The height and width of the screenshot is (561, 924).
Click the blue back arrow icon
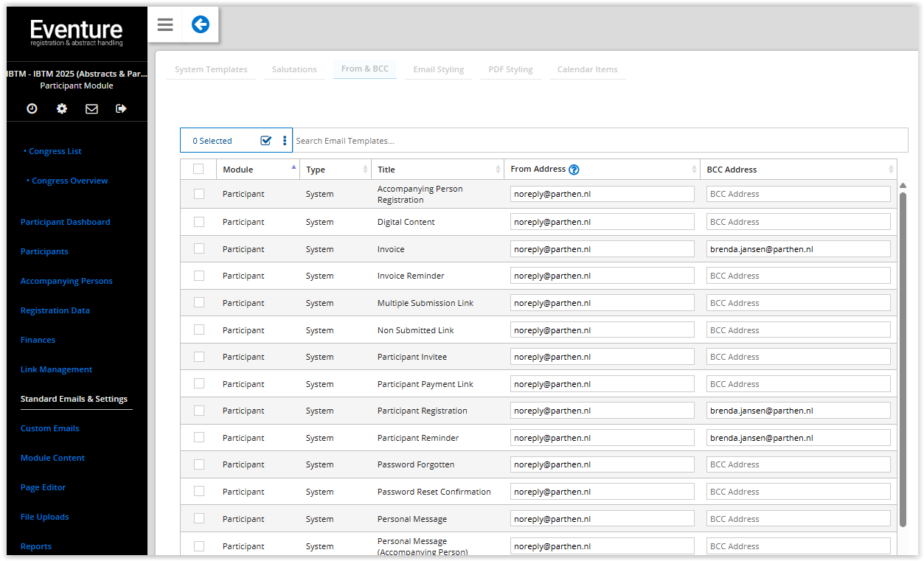201,24
